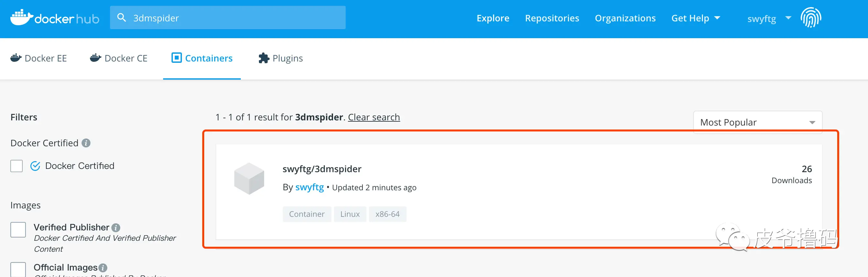Click the 3dmspider search input field
Viewport: 868px width, 277px height.
coord(236,18)
